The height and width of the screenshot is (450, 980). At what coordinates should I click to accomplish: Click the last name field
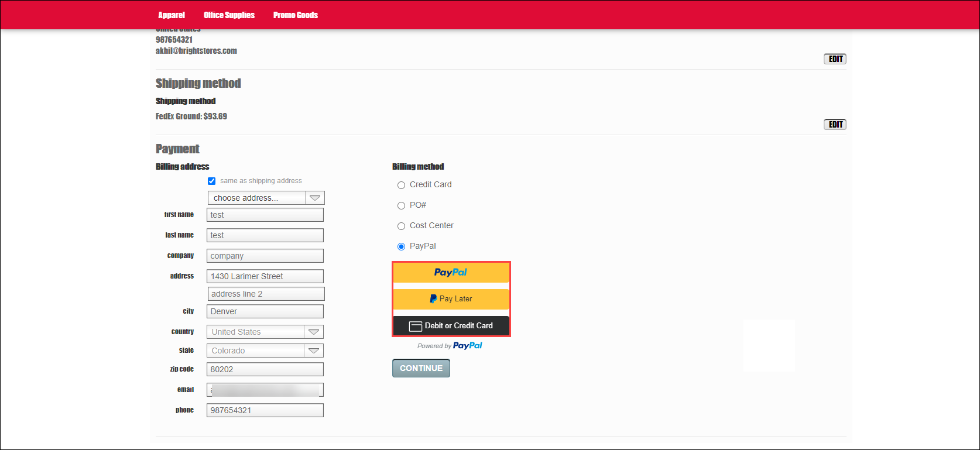[265, 235]
